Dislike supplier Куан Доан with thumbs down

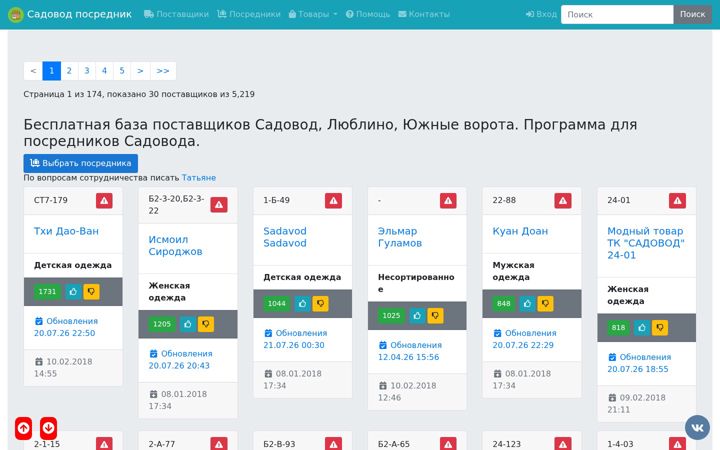(x=546, y=304)
